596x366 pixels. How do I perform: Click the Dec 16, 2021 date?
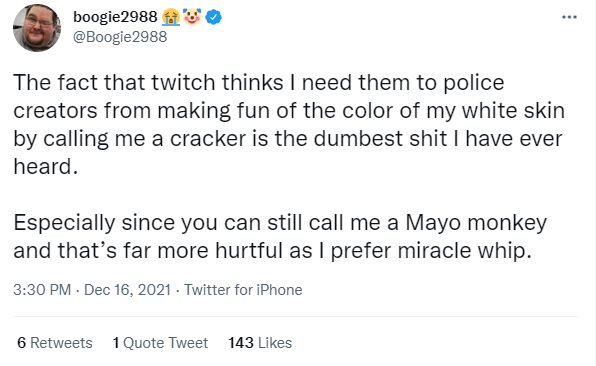click(x=127, y=290)
